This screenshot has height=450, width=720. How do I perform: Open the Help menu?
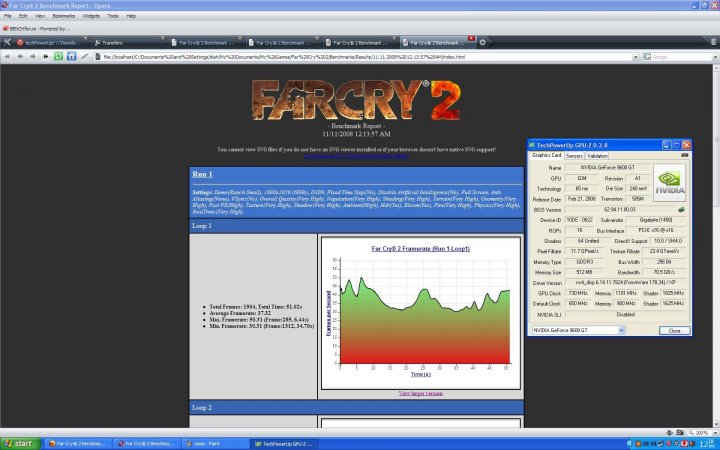tap(131, 16)
